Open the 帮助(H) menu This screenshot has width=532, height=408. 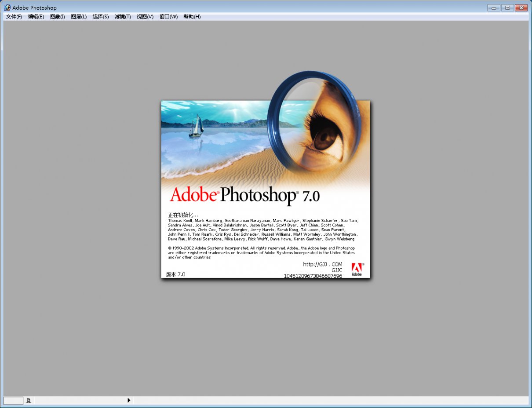(192, 17)
